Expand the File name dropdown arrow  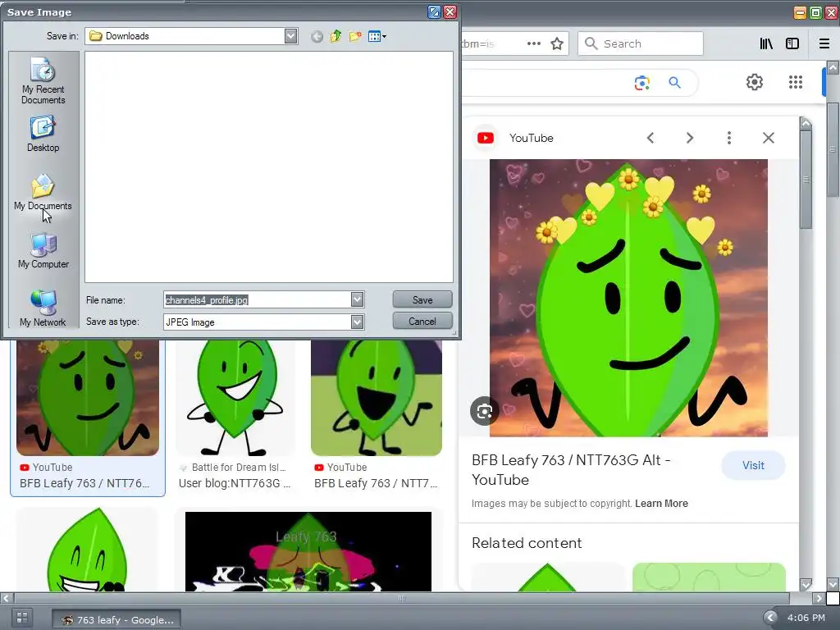point(358,299)
